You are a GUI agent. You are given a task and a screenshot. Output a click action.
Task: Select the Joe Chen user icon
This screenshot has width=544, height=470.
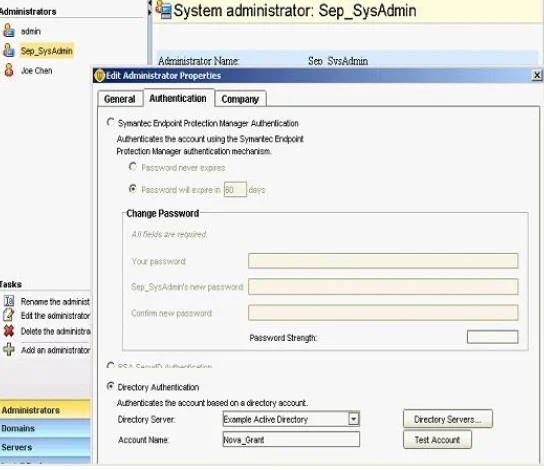[9, 70]
